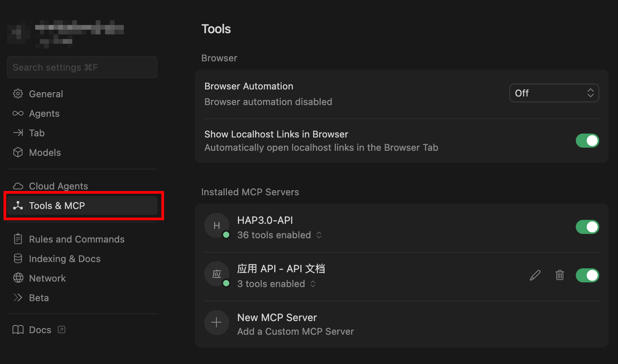Click the plus icon to add MCP server
Image resolution: width=618 pixels, height=364 pixels.
[216, 323]
